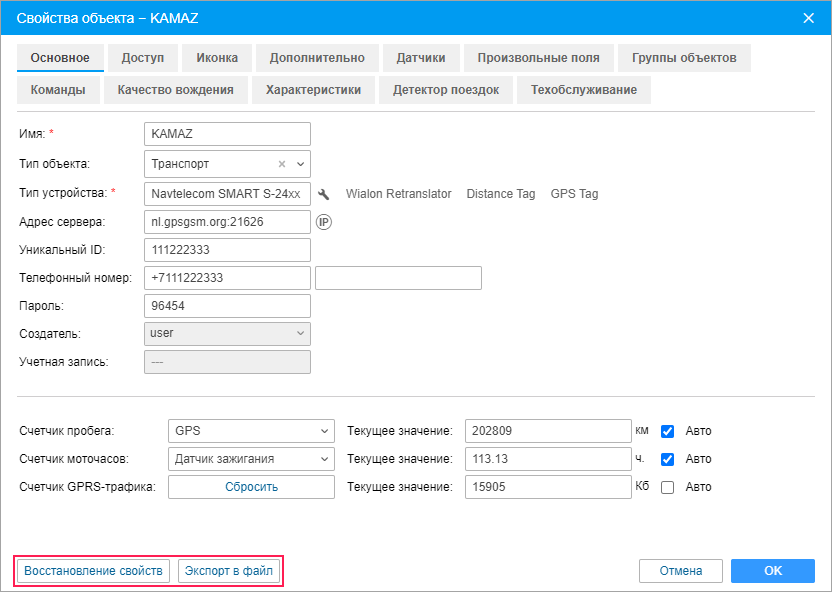Switch to the Команды tab
This screenshot has width=832, height=592.
pyautogui.click(x=58, y=90)
